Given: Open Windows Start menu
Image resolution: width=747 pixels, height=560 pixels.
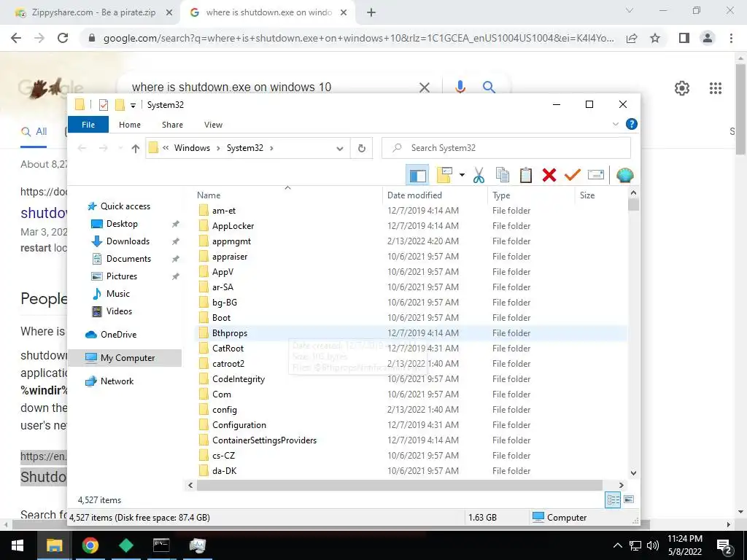Looking at the screenshot, I should click(18, 545).
